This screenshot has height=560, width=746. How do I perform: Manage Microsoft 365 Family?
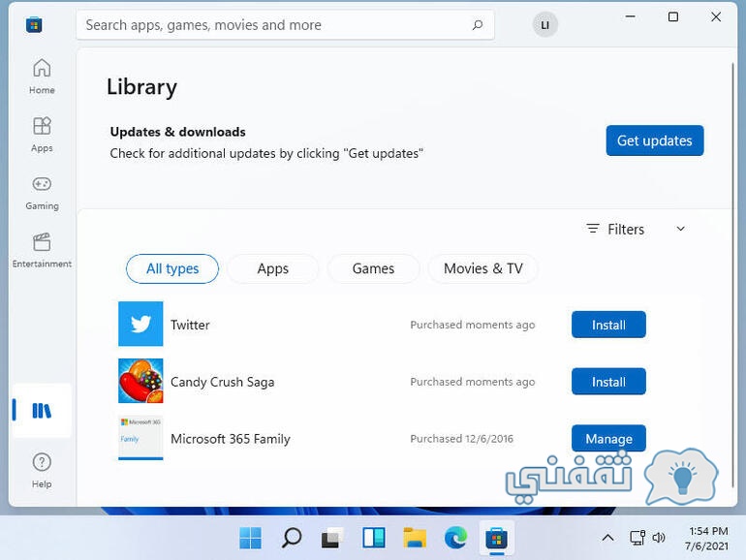point(608,438)
